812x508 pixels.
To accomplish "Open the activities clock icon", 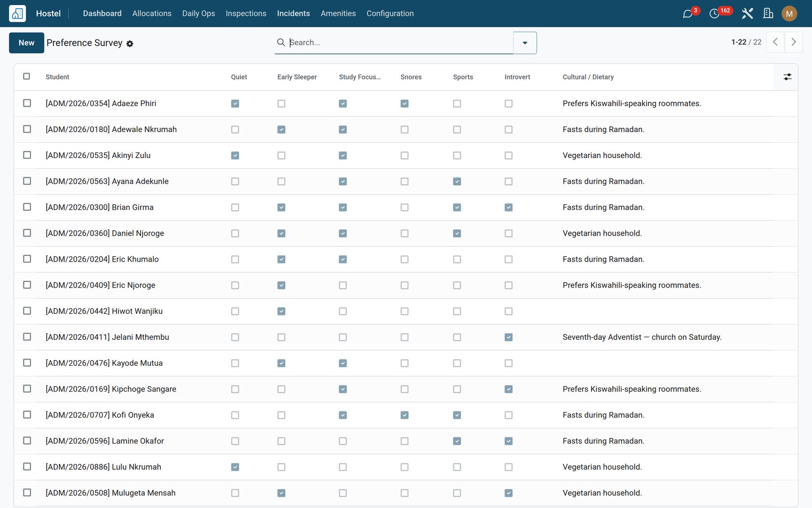I will [x=715, y=14].
